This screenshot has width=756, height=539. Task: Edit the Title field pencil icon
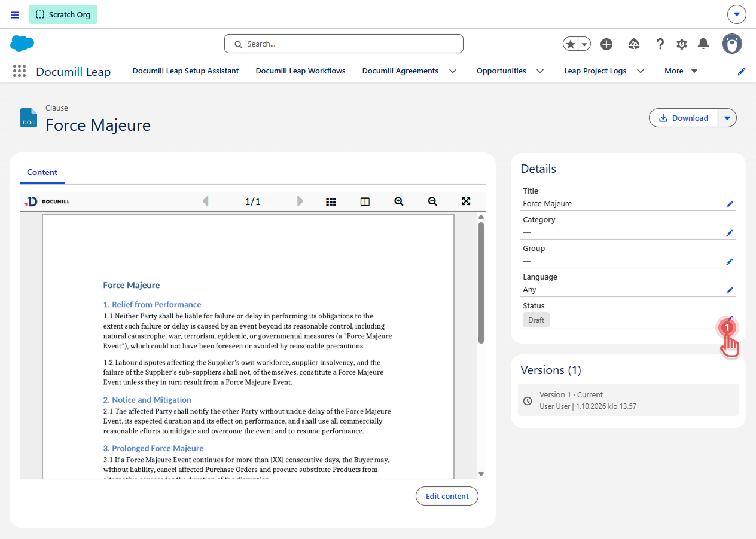tap(730, 204)
